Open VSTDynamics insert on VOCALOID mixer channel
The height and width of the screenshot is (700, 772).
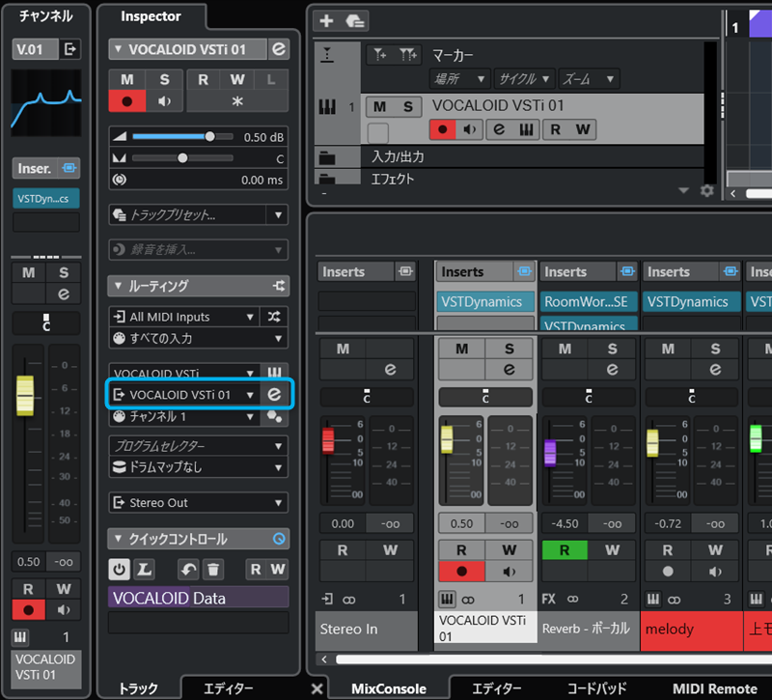(x=485, y=301)
